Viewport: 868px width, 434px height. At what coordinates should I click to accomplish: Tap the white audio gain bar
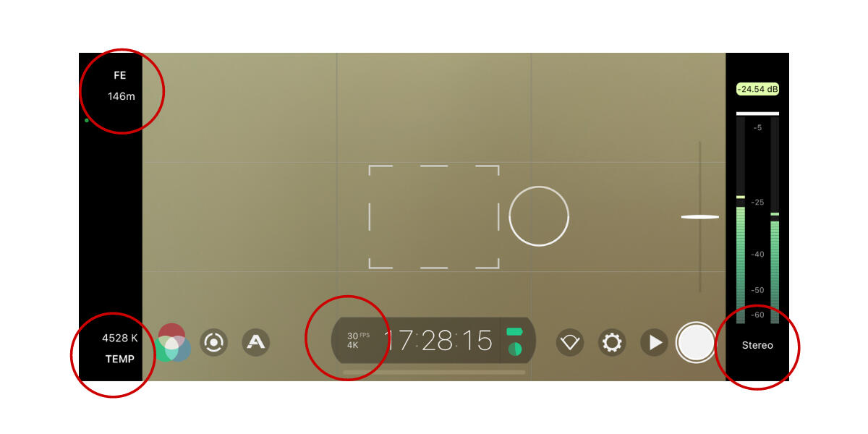coord(757,114)
